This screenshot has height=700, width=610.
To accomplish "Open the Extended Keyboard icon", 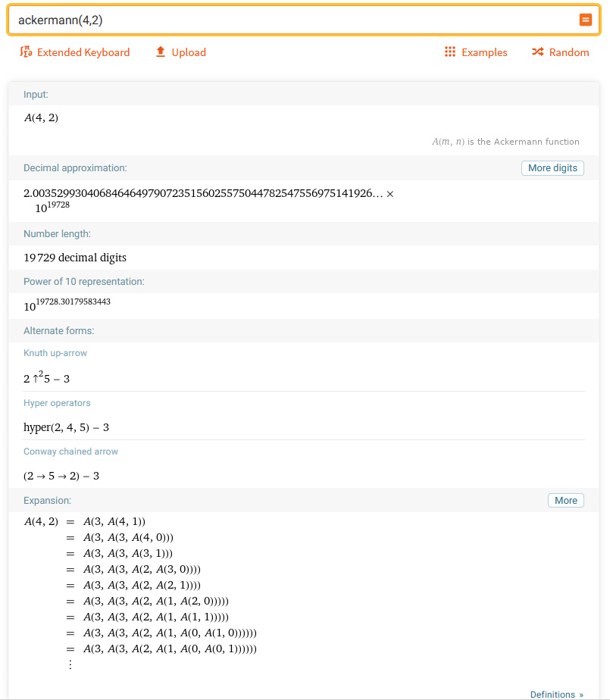I will point(26,52).
